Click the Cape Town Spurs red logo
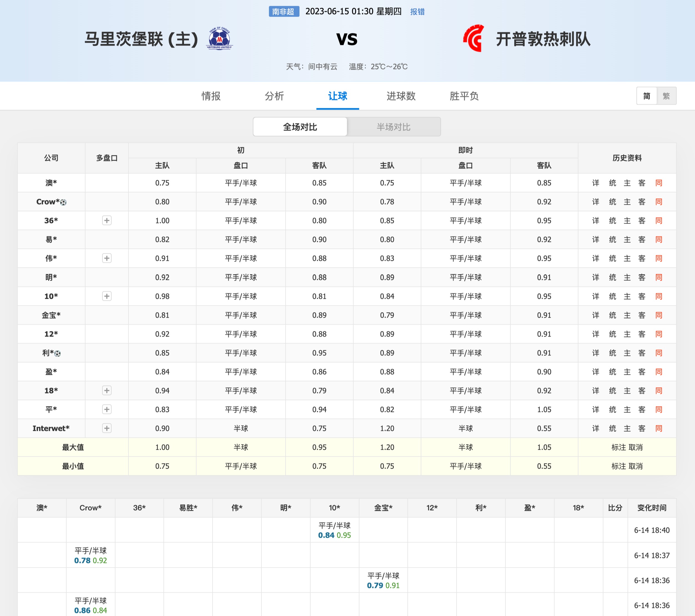The image size is (695, 616). 473,38
